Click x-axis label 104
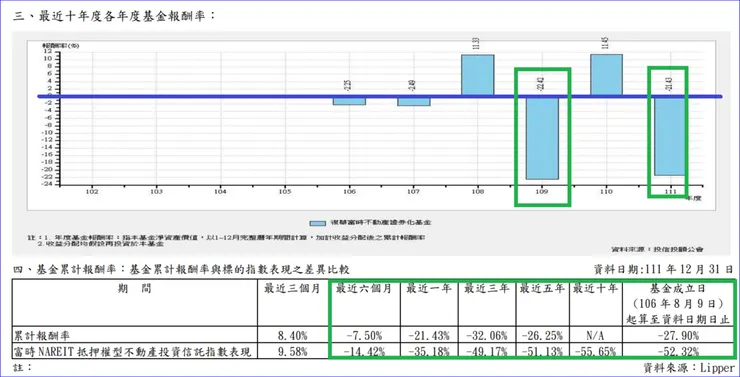Image resolution: width=740 pixels, height=377 pixels. tap(220, 192)
